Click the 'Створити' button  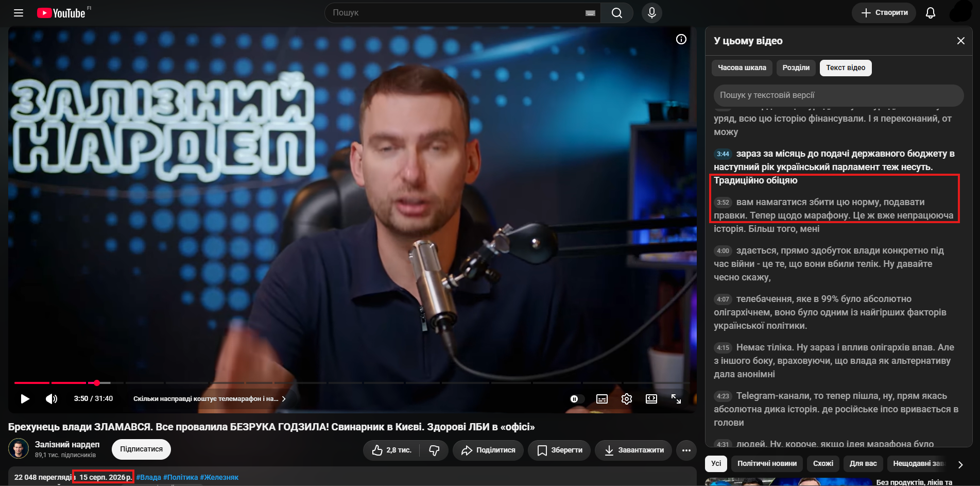click(884, 13)
